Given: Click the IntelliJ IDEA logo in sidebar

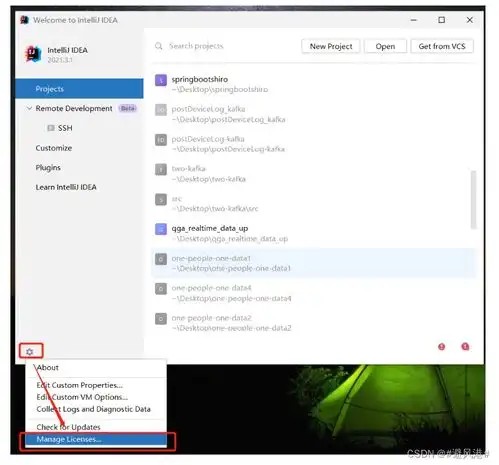Looking at the screenshot, I should (33, 54).
